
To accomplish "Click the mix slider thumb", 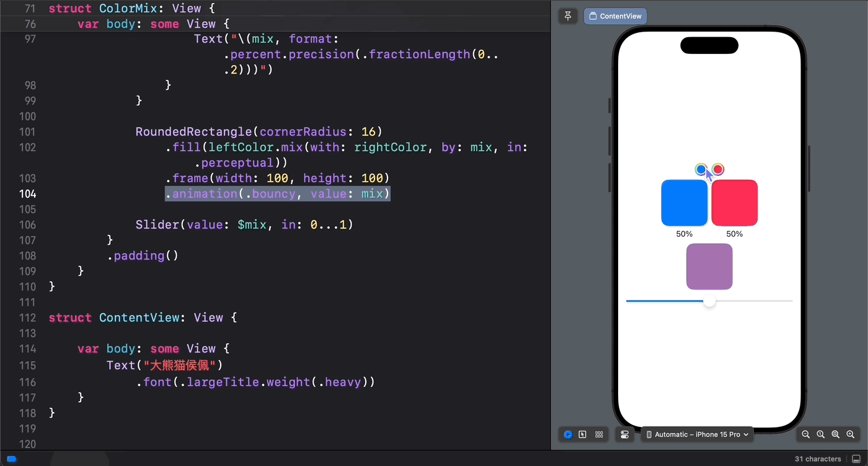I will [x=709, y=301].
